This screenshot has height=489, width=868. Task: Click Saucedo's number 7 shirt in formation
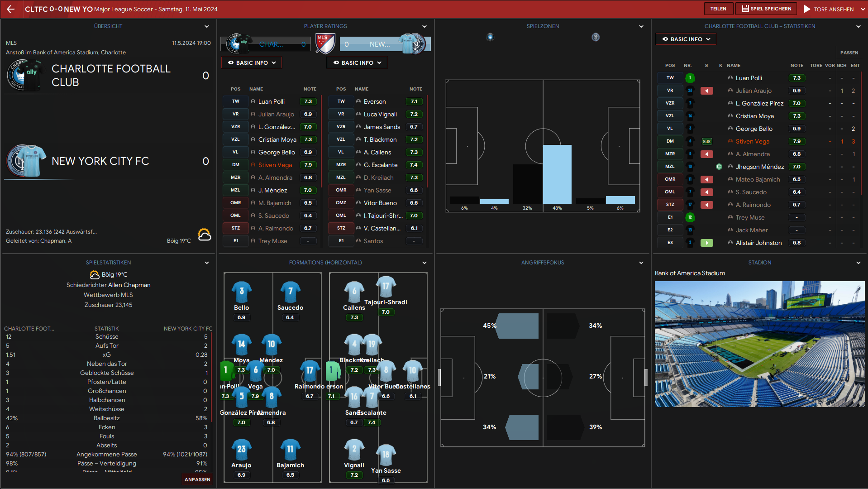291,292
